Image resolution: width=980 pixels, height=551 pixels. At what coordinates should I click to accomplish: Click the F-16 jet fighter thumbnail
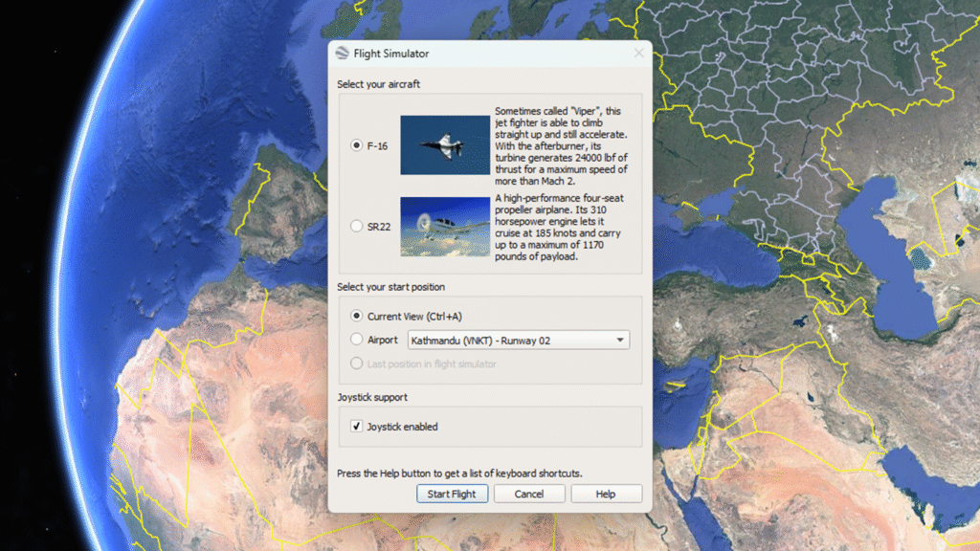coord(444,145)
